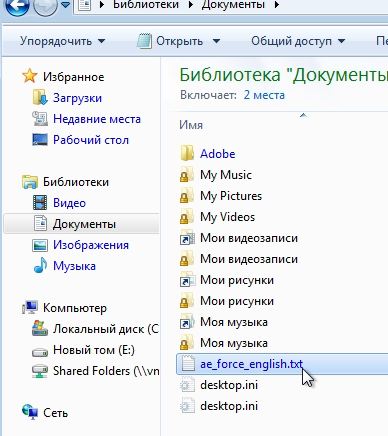The height and width of the screenshot is (436, 388).
Task: Click the Избранное star icon
Action: tap(30, 76)
